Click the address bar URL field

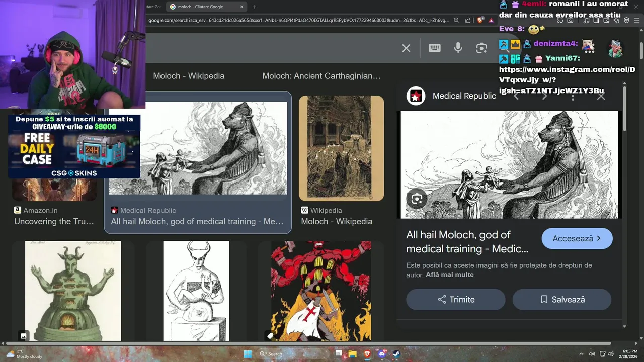[x=298, y=20]
